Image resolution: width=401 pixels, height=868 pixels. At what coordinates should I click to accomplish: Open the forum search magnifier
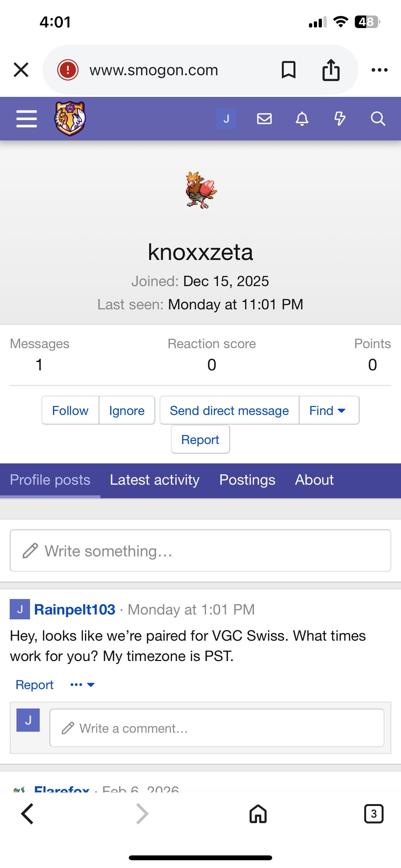pyautogui.click(x=378, y=119)
